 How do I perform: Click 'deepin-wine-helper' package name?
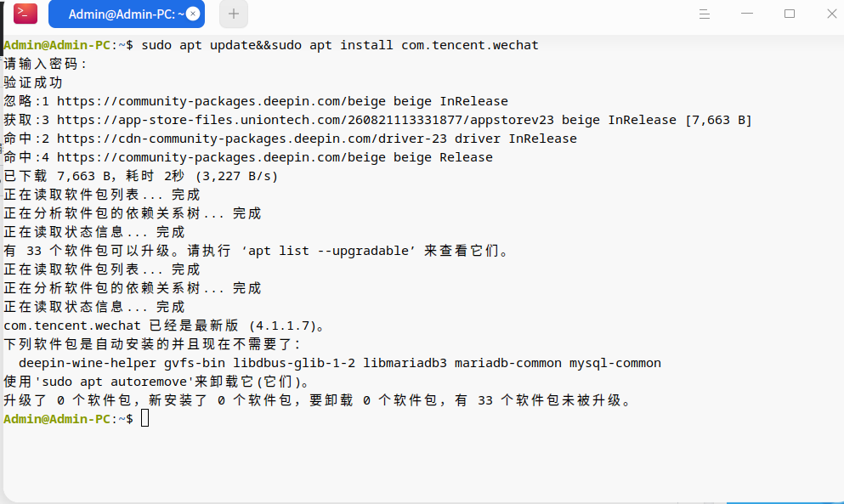pos(88,363)
